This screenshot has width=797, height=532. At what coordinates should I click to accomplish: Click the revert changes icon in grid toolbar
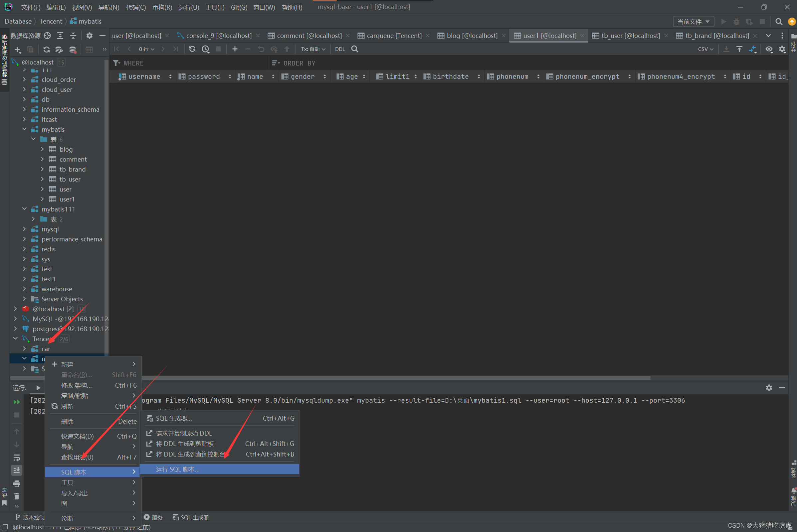point(261,49)
